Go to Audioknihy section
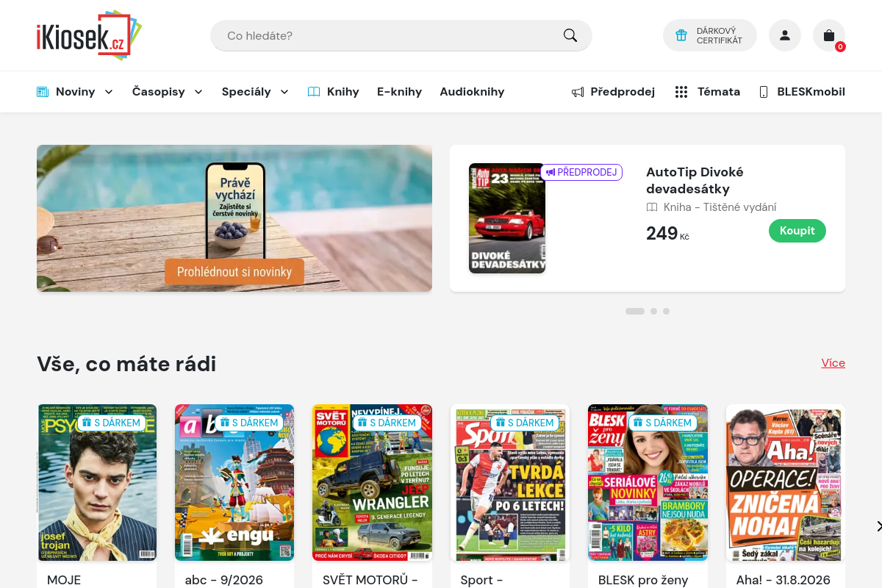This screenshot has height=588, width=882. coord(472,92)
